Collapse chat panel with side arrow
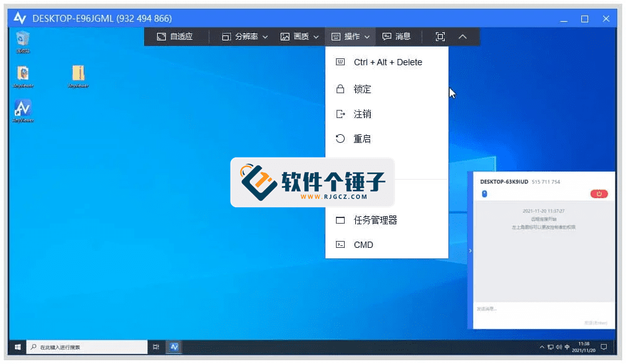 [470, 250]
